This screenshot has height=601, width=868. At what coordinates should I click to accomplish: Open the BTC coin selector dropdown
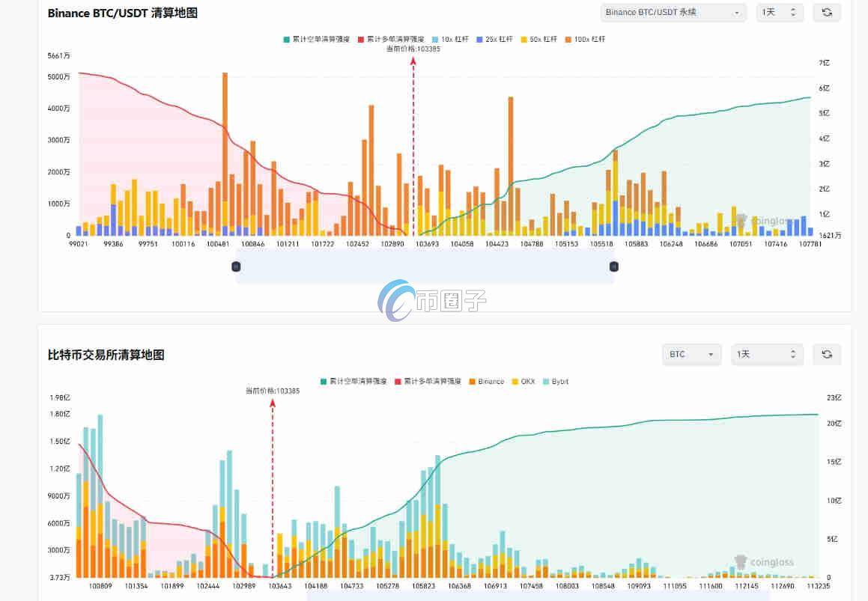point(691,354)
